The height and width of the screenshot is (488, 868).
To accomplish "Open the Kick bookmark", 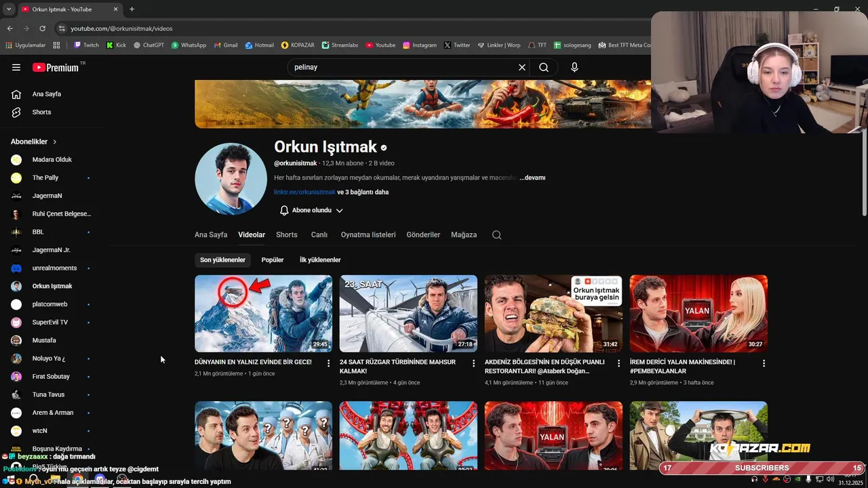I will point(116,45).
